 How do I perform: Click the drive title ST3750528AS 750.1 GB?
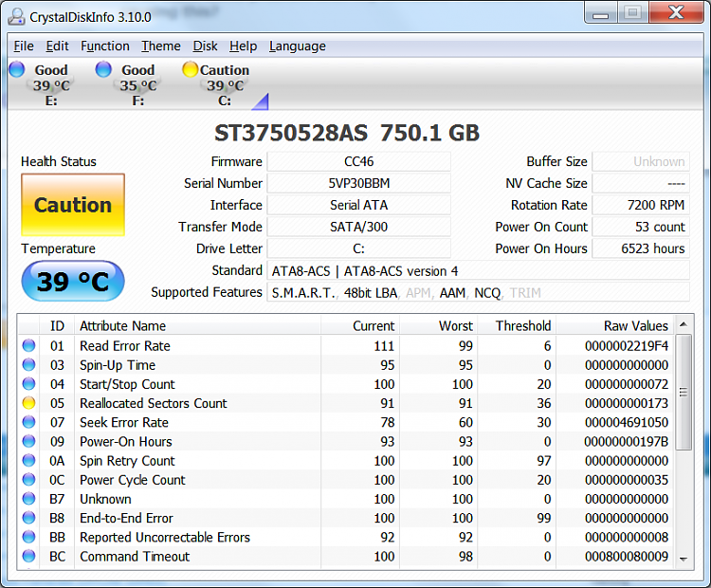coord(347,133)
